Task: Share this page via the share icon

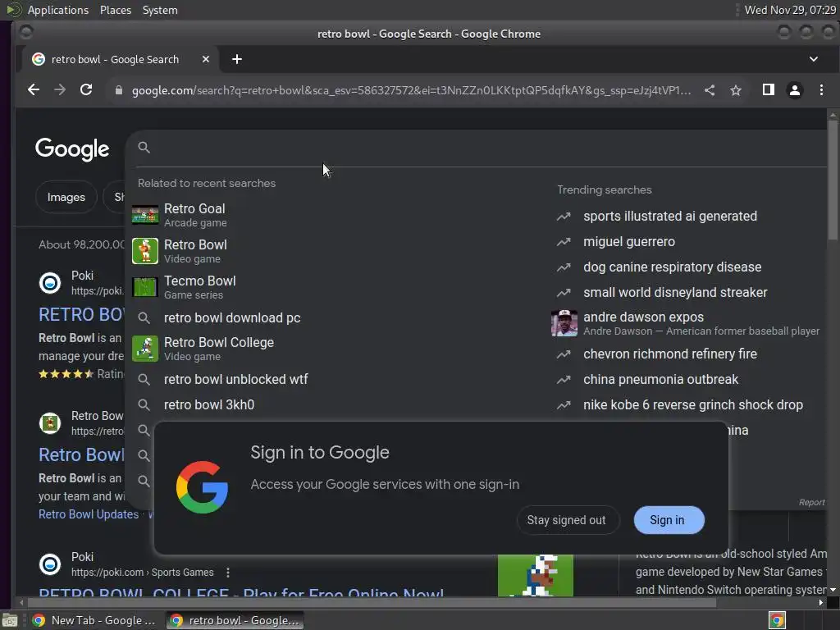Action: click(710, 90)
